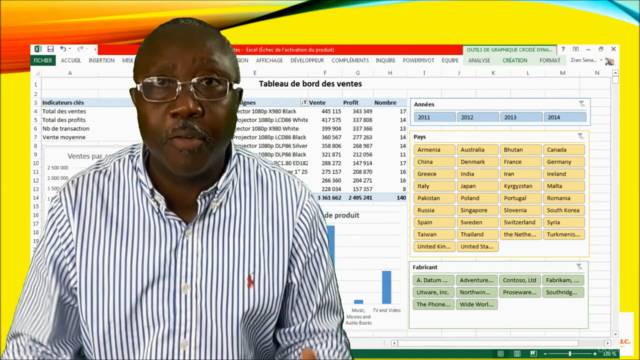Screen dimensions: 640x360
Task: Click vertical scrollbar down arrow
Action: pos(615,334)
